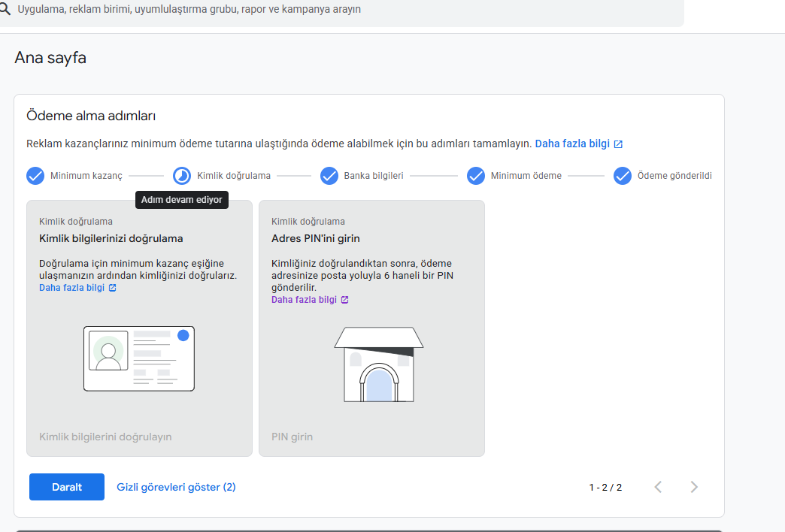The width and height of the screenshot is (785, 532).
Task: Click the house illustration in PIN card
Action: (x=379, y=364)
